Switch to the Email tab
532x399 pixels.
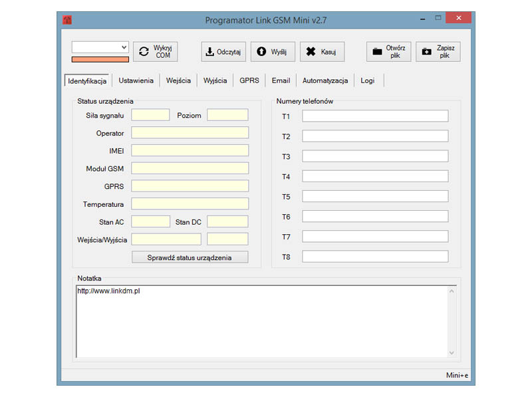pyautogui.click(x=281, y=80)
